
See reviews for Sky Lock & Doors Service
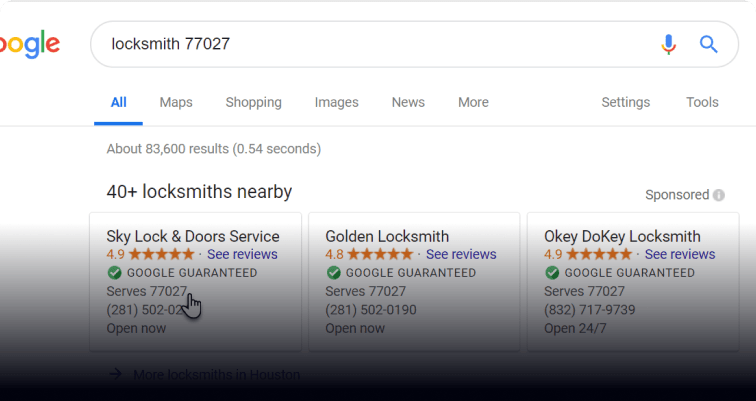(242, 255)
